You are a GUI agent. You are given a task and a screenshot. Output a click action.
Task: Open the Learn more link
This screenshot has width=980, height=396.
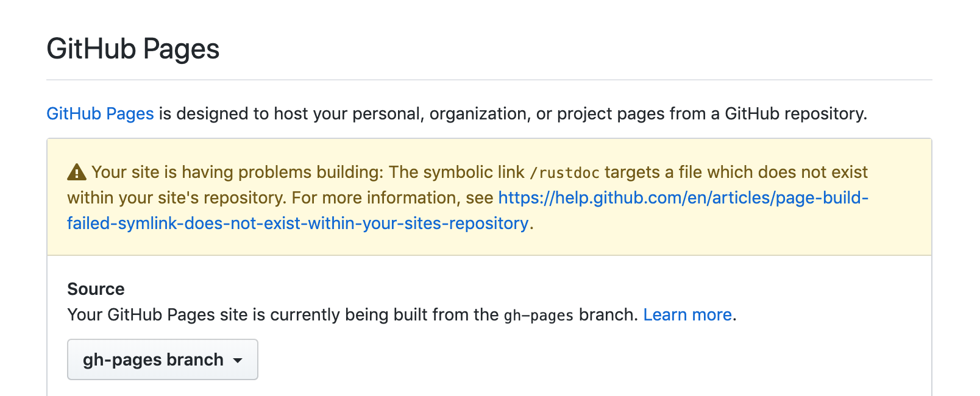(x=687, y=315)
